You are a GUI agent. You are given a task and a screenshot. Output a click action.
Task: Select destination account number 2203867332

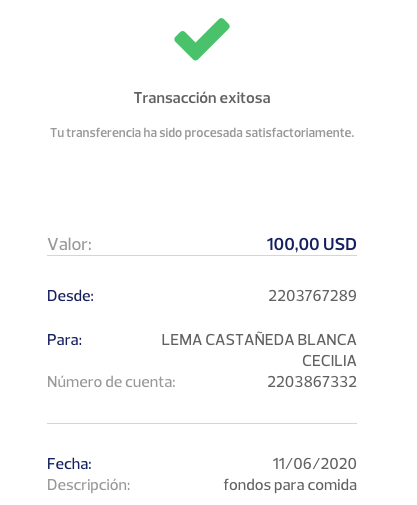(x=312, y=382)
